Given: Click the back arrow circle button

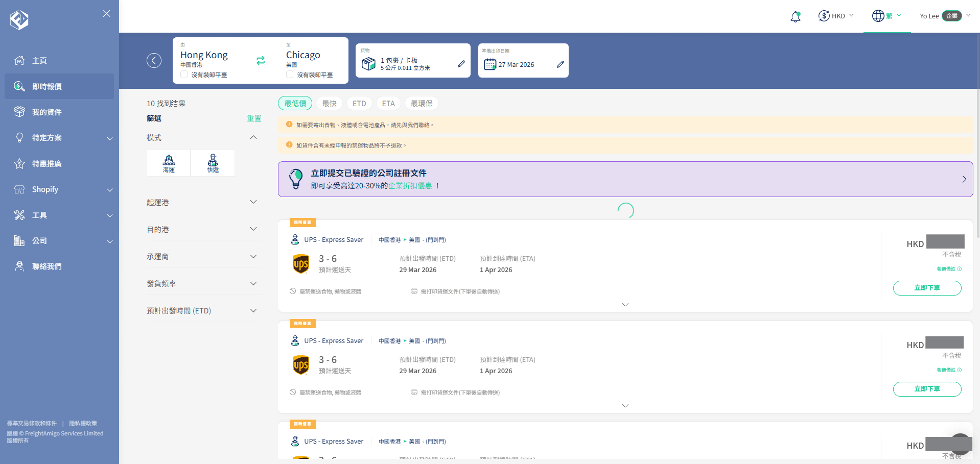Looking at the screenshot, I should (x=154, y=61).
